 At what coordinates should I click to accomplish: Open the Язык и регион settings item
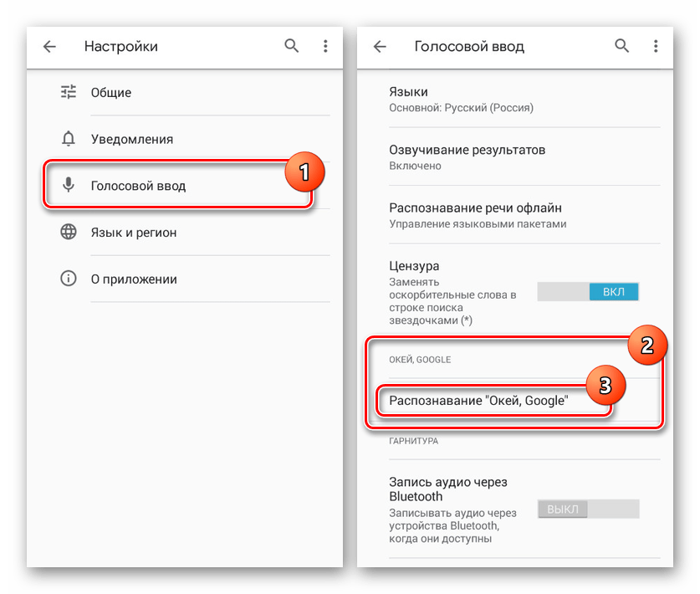[x=185, y=233]
